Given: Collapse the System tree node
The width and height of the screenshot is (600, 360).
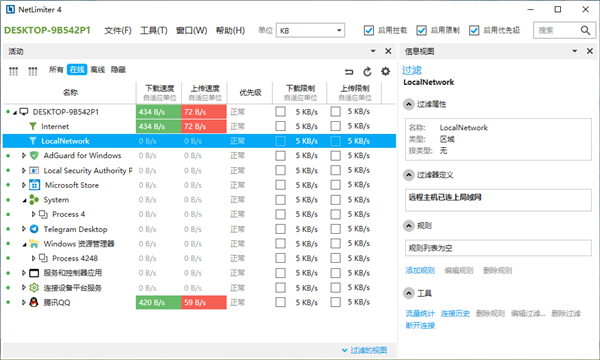Looking at the screenshot, I should [x=24, y=200].
